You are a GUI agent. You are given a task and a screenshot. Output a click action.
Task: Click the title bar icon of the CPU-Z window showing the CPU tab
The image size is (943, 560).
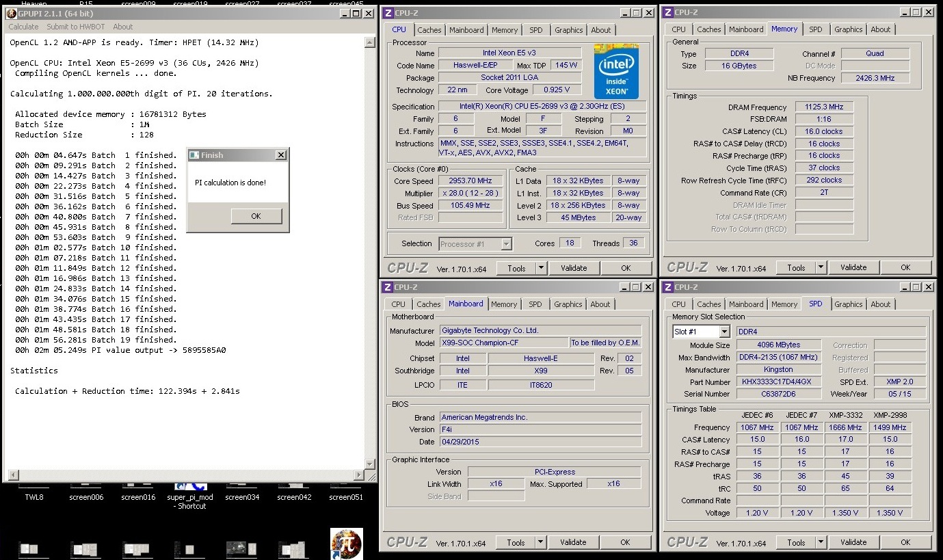point(388,13)
